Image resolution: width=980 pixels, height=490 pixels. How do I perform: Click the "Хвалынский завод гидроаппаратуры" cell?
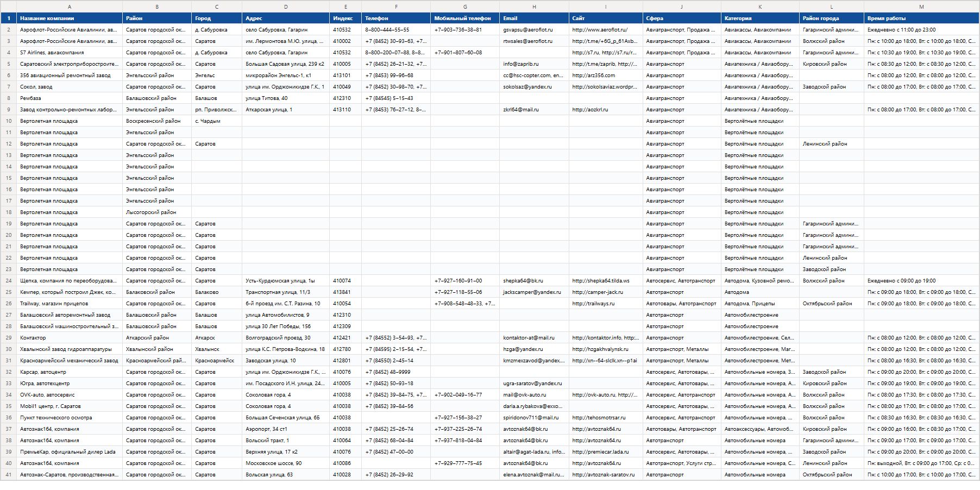coord(70,349)
